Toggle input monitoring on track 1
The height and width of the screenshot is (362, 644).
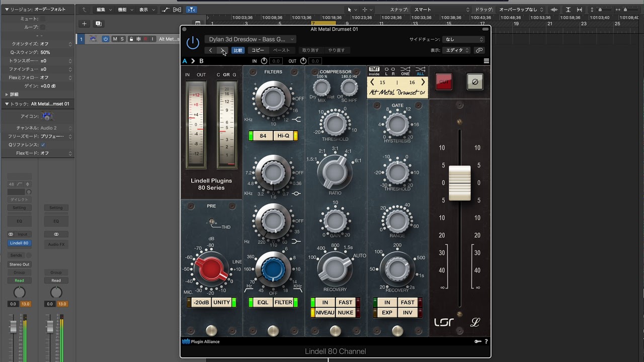(153, 39)
